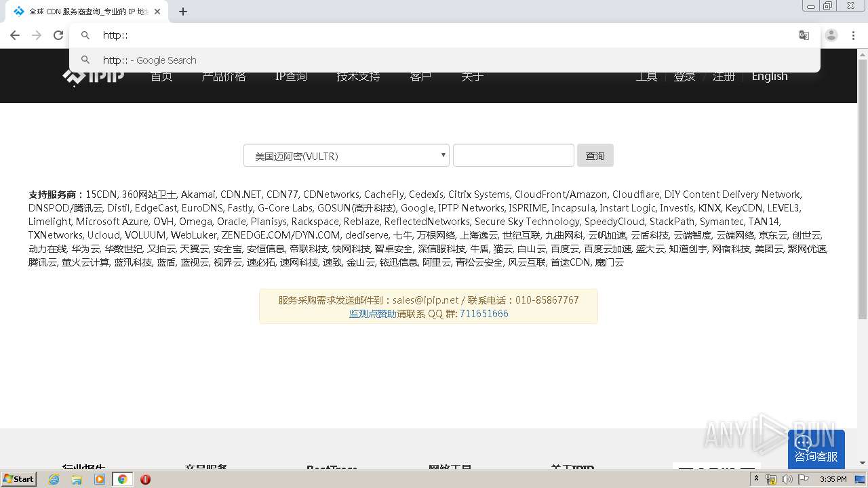Open the QQ group 711651666 link
This screenshot has width=868, height=488.
484,314
